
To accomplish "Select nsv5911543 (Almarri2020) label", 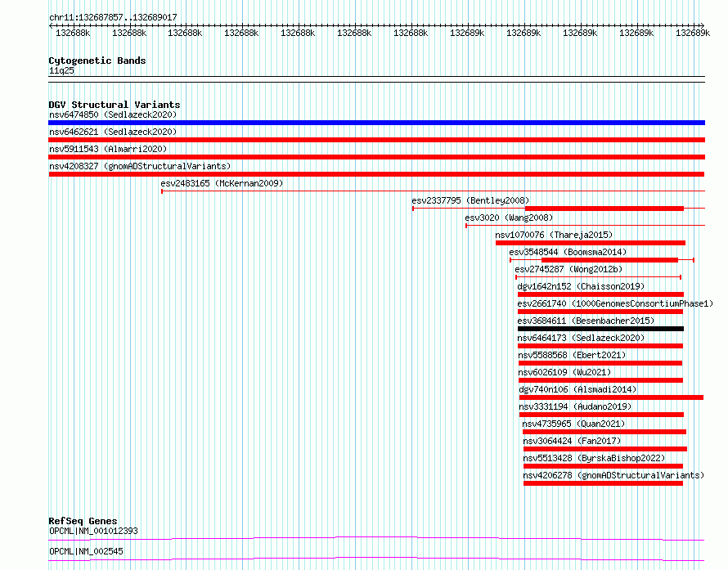I will (x=108, y=149).
